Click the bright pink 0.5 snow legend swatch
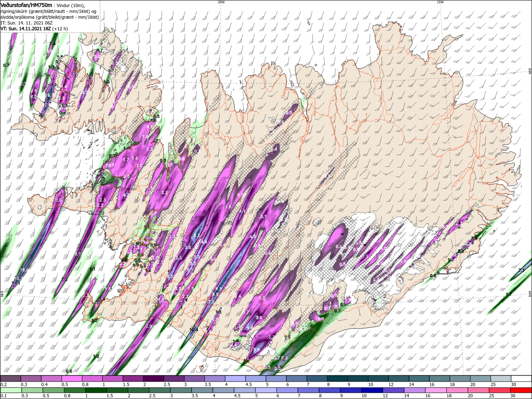This screenshot has width=532, height=399. [71, 379]
